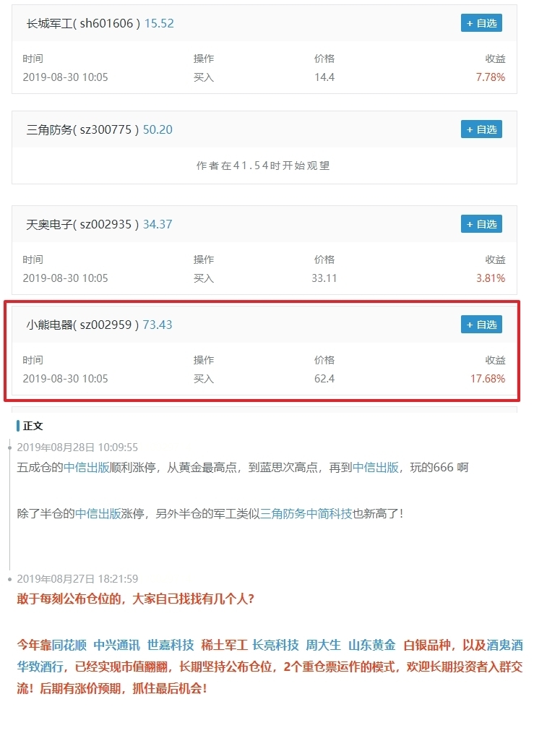
Task: Open the first 中信出版 link after 五成仓的
Action: coord(87,468)
